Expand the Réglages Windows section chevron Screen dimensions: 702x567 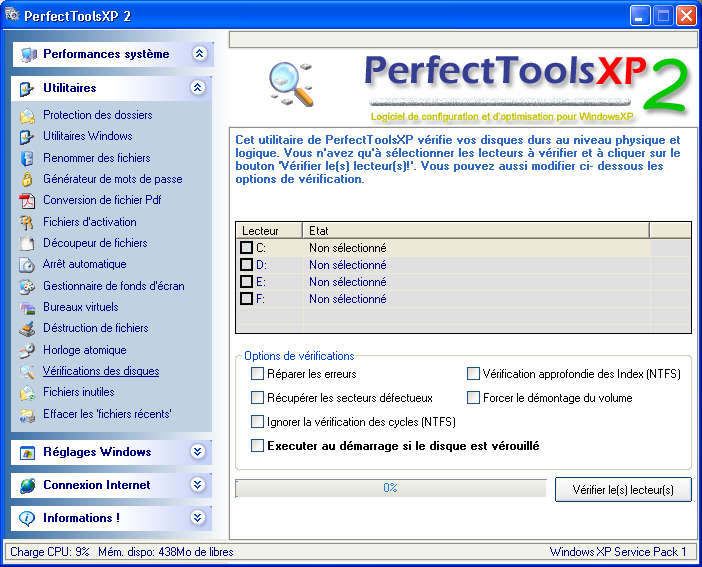[x=197, y=451]
